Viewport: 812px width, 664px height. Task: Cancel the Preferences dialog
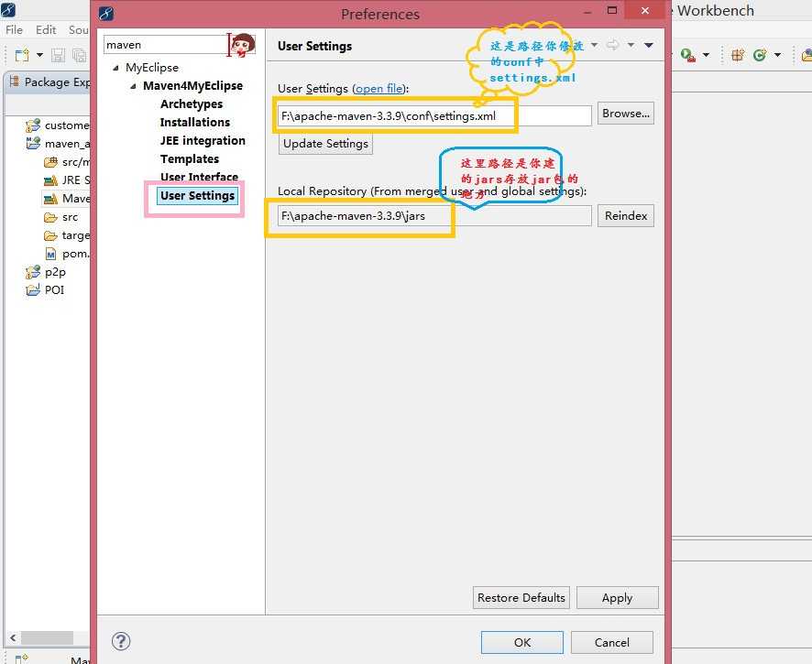coord(611,642)
